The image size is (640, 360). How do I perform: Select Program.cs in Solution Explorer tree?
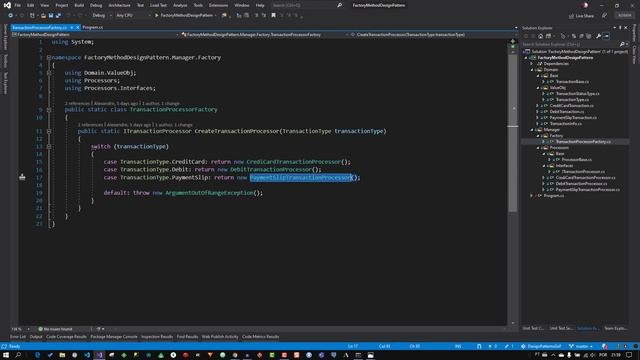pyautogui.click(x=553, y=196)
